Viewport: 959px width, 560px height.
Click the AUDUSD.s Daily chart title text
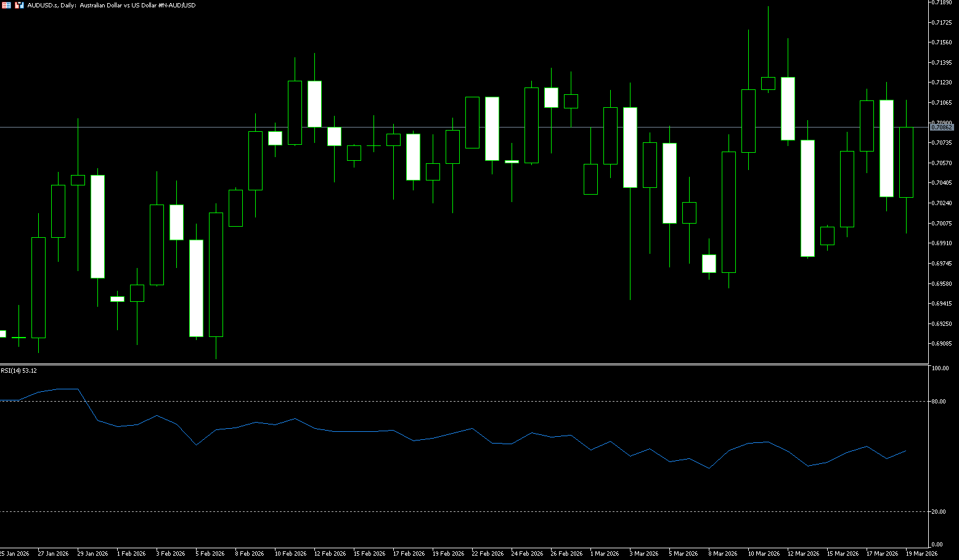[112, 5]
